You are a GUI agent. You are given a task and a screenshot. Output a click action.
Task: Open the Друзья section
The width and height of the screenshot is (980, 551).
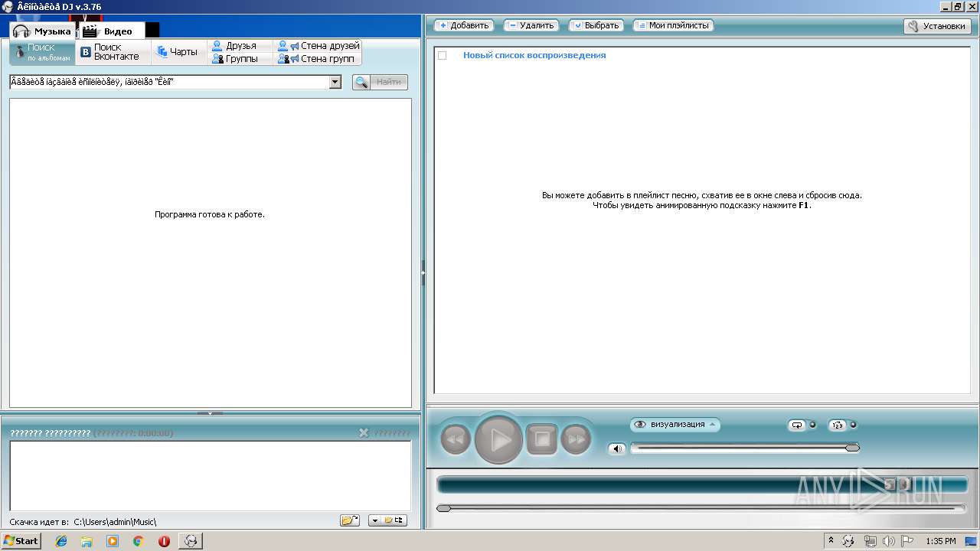pos(240,46)
